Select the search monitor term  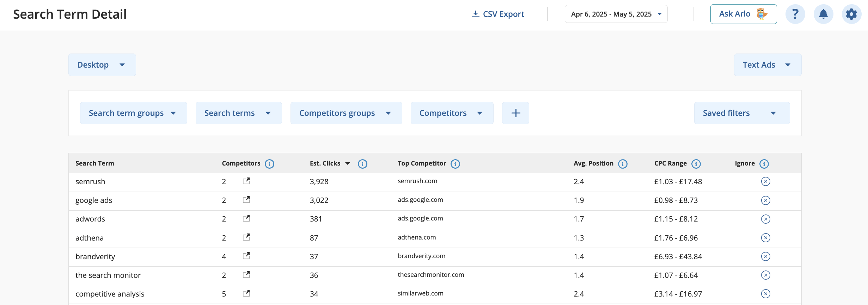point(108,275)
